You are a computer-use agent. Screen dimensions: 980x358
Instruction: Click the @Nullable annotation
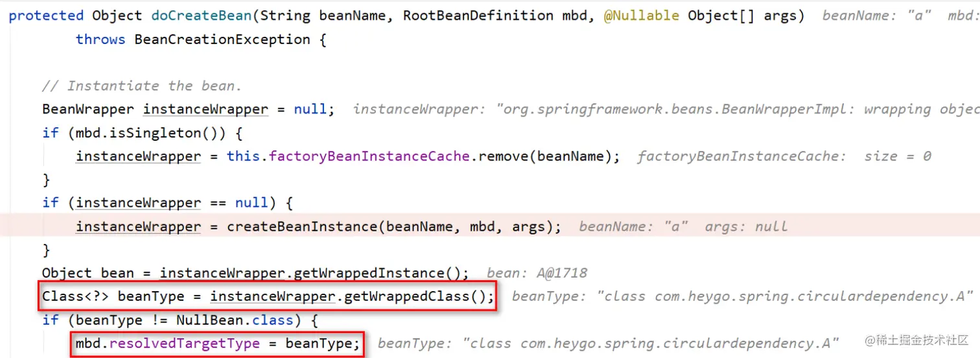coord(642,16)
